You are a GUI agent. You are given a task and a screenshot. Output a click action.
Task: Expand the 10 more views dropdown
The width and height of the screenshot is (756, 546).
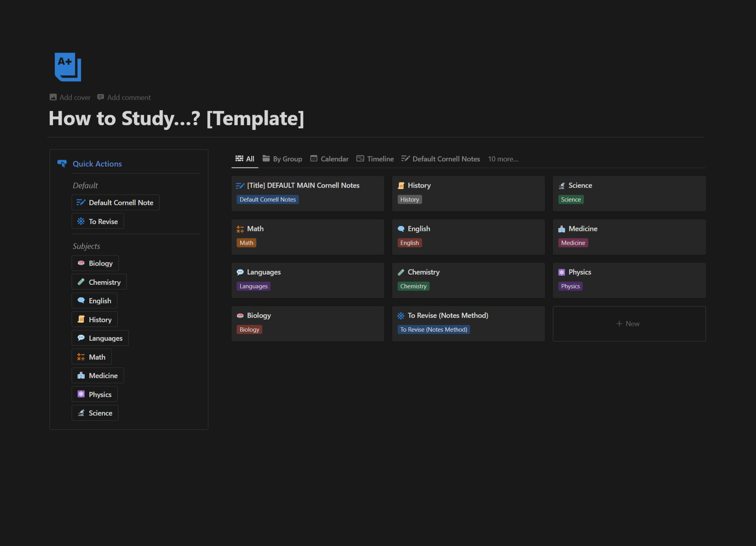tap(503, 159)
